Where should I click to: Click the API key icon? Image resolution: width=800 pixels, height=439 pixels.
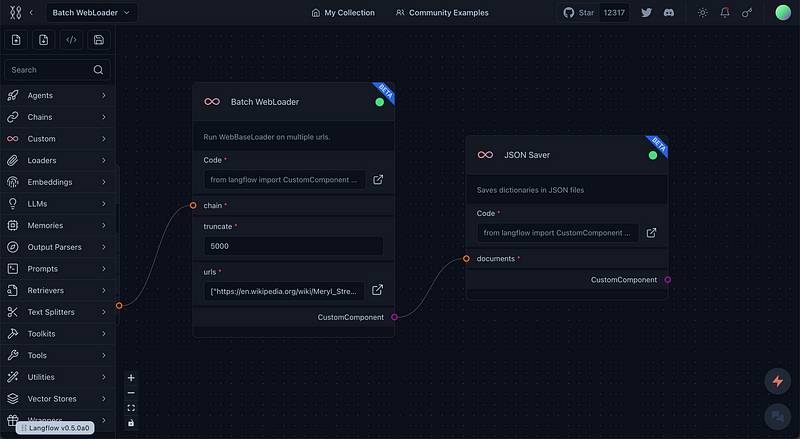747,13
